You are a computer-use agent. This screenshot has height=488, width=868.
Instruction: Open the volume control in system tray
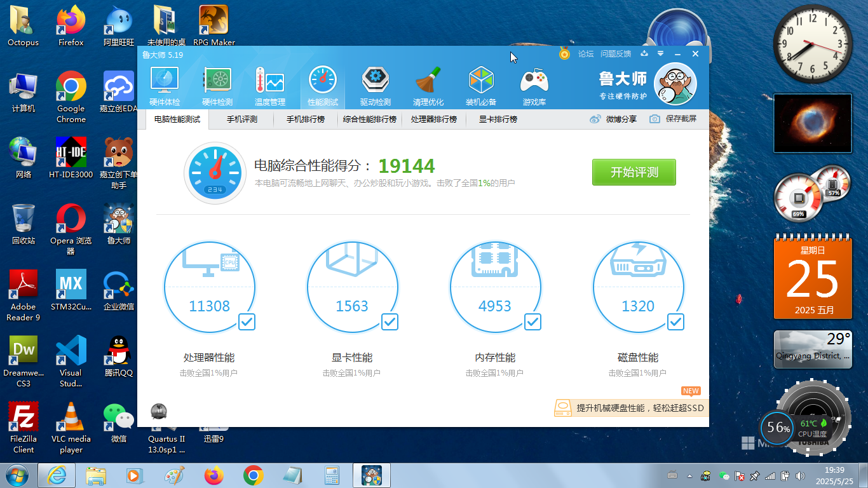pos(800,476)
